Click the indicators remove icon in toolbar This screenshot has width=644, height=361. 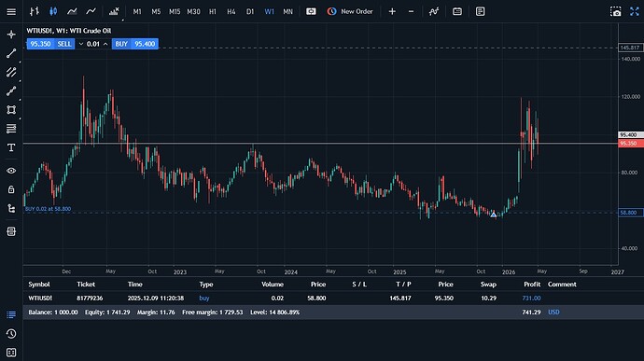point(114,11)
